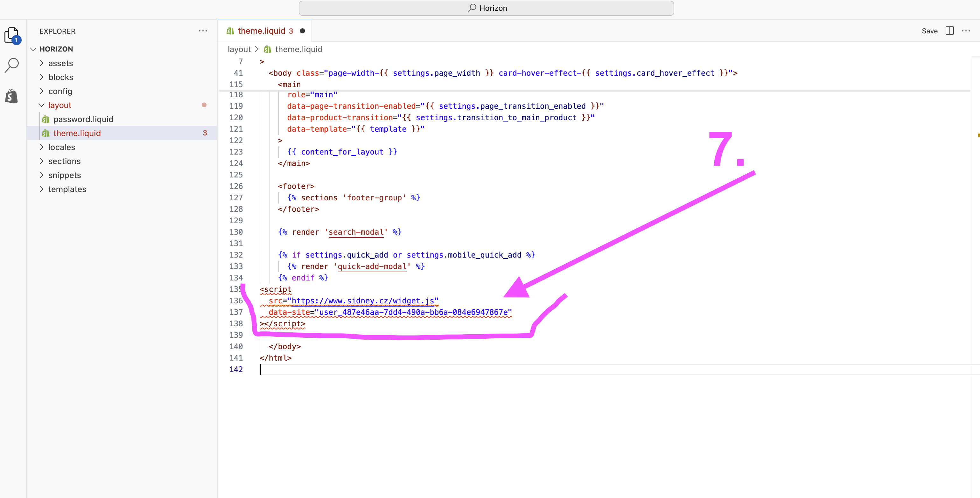The width and height of the screenshot is (980, 498).
Task: Click the Horizon search bar at the top
Action: coord(486,8)
